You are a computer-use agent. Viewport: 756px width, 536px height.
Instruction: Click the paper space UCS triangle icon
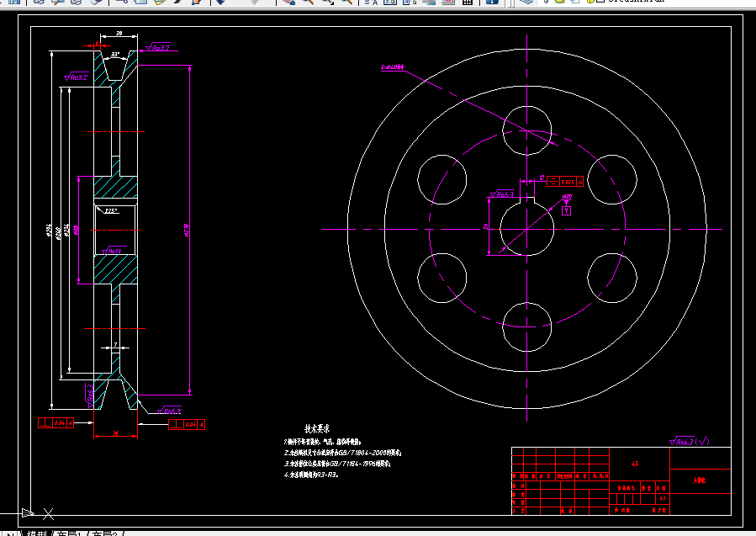click(28, 512)
